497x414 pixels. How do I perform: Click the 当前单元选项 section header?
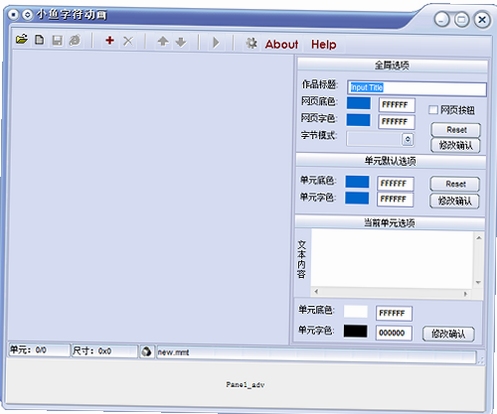click(x=389, y=223)
